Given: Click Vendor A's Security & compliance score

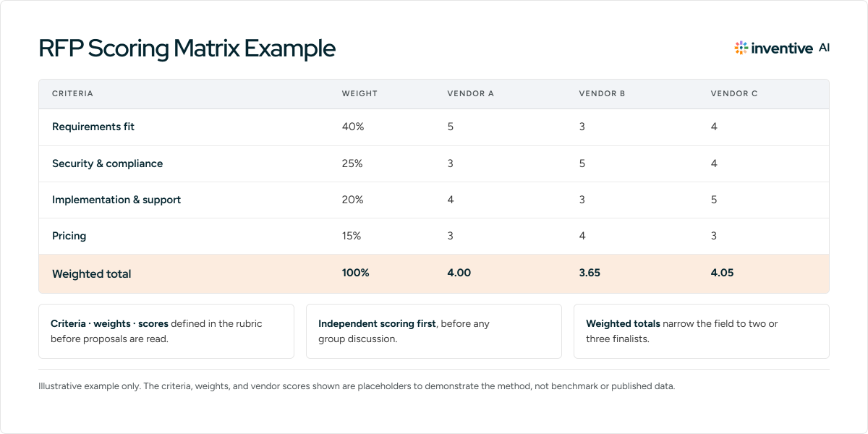Looking at the screenshot, I should pos(450,163).
